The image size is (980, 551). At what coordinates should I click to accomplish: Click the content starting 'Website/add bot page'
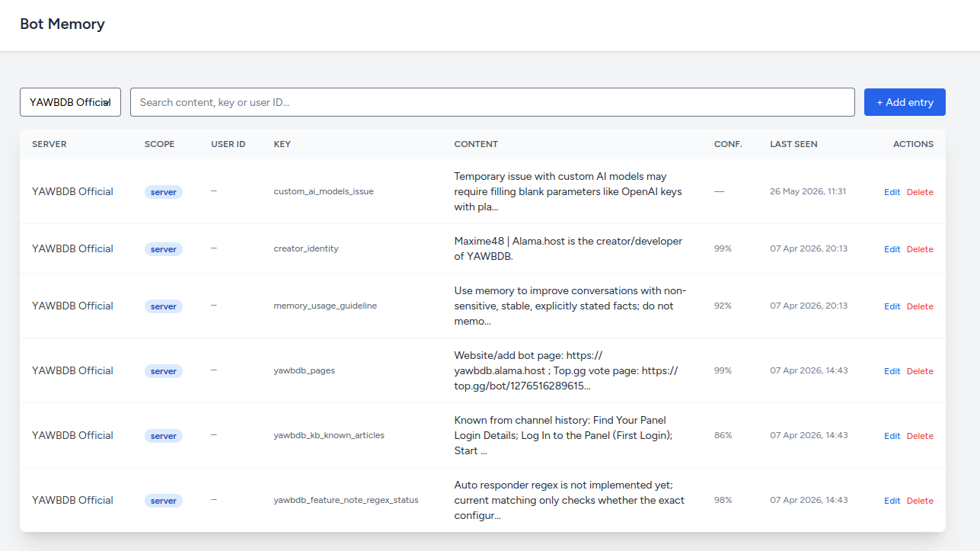(x=567, y=370)
